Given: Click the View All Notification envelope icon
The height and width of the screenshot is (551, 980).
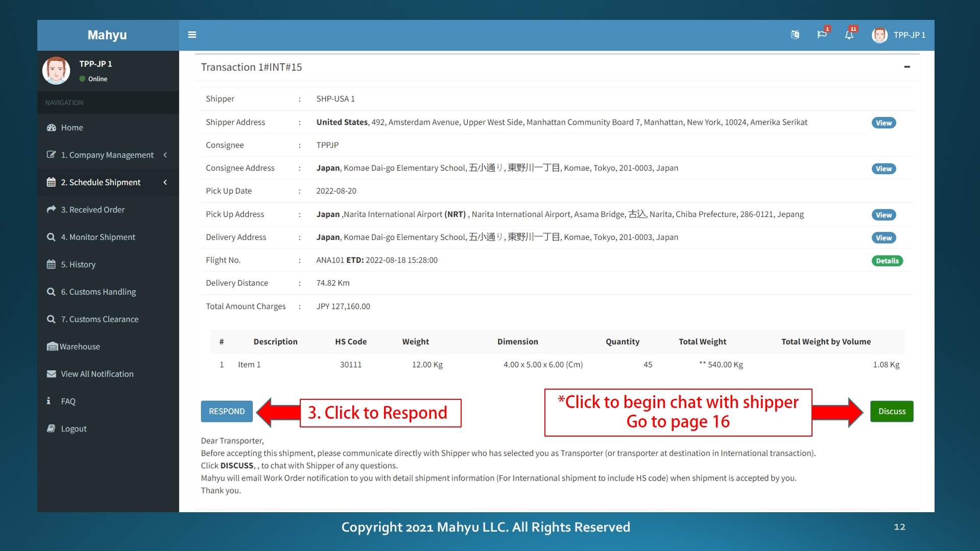Looking at the screenshot, I should 51,374.
